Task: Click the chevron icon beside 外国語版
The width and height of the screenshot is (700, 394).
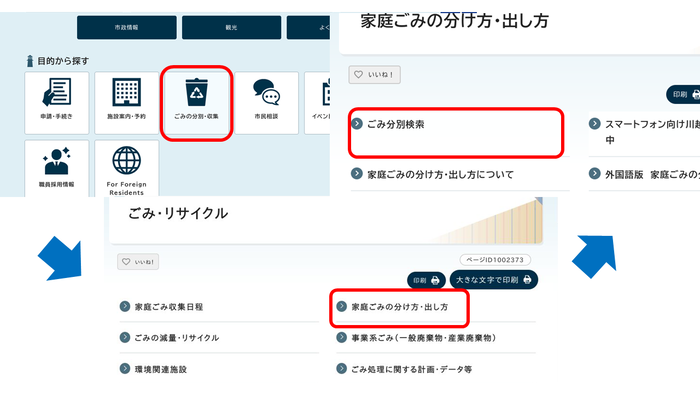Action: 595,173
